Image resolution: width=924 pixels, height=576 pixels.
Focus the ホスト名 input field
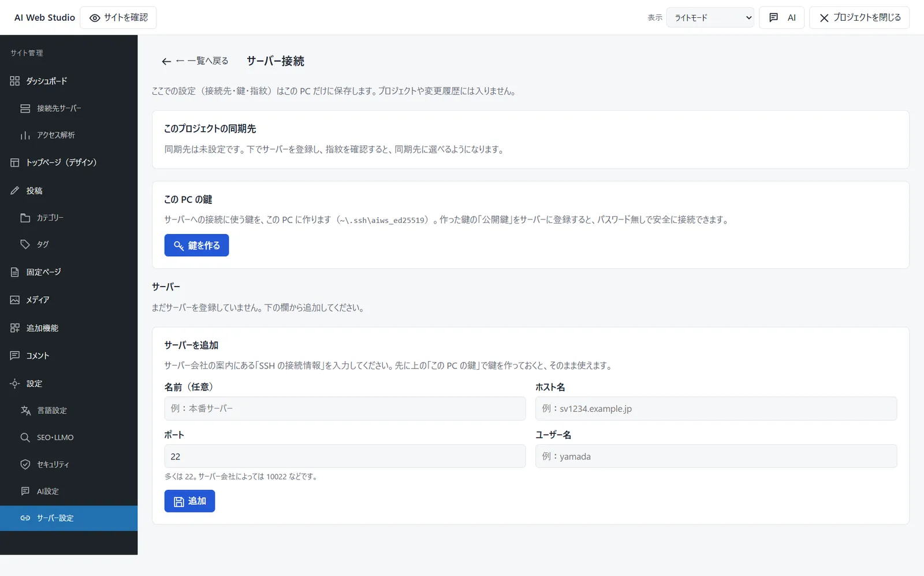point(716,408)
